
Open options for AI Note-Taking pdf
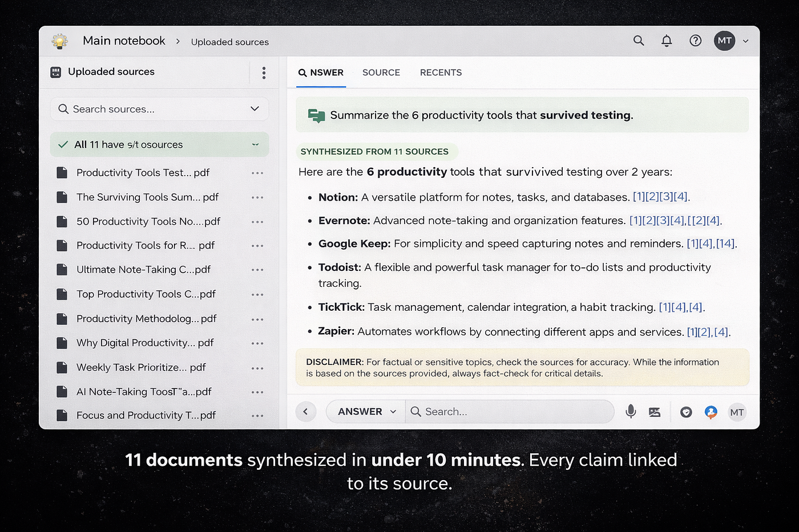pos(257,392)
